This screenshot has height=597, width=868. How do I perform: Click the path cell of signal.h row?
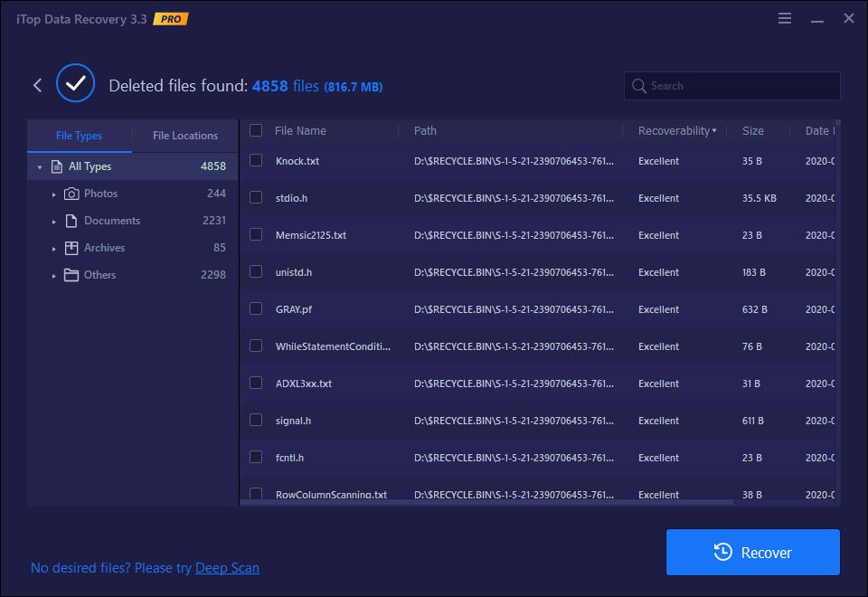514,421
